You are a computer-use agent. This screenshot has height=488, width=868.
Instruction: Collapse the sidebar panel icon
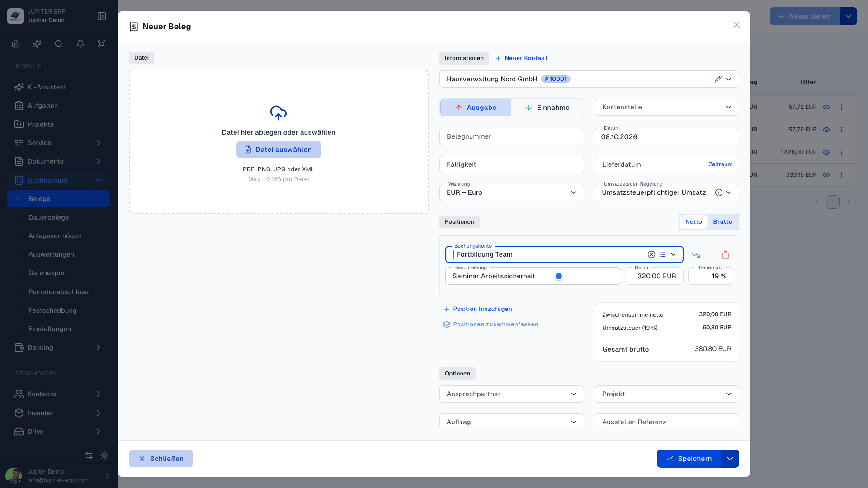click(x=102, y=16)
